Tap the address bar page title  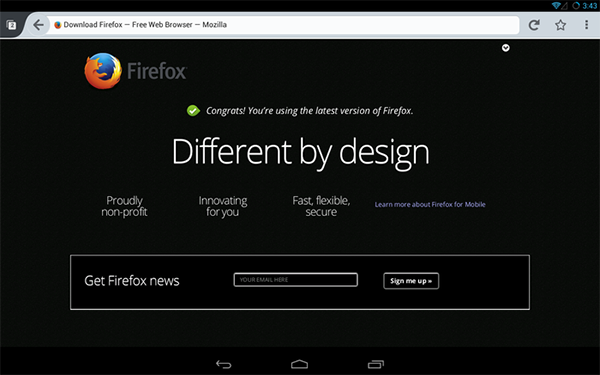[145, 25]
